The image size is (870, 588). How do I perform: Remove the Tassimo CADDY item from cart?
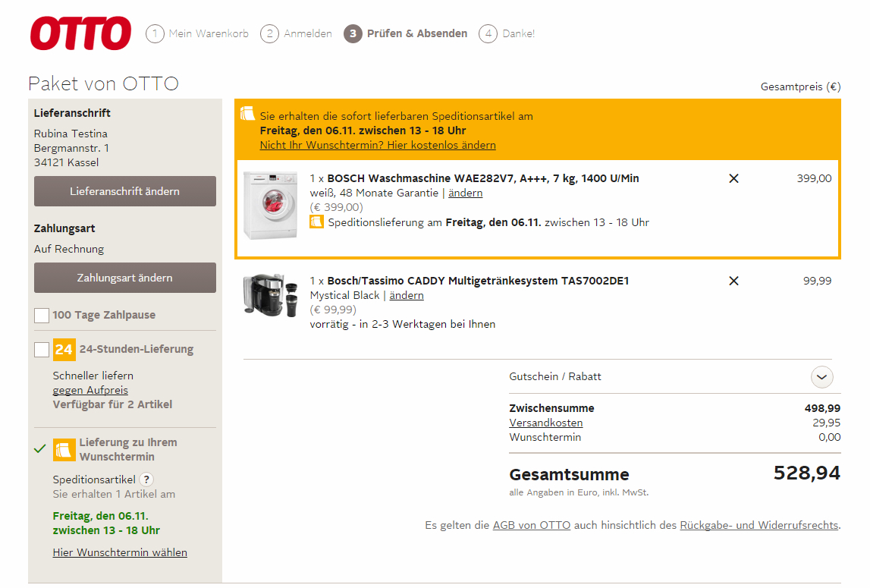(x=733, y=281)
